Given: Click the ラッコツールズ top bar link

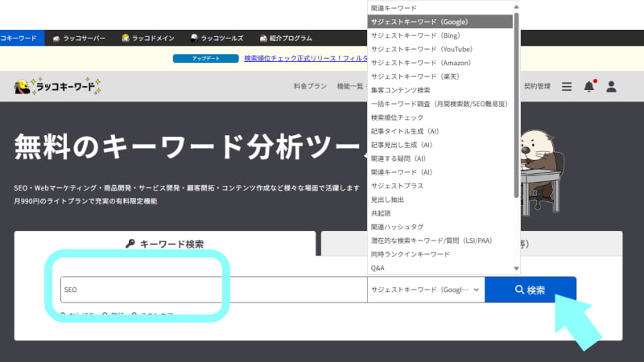Looking at the screenshot, I should pyautogui.click(x=217, y=38).
